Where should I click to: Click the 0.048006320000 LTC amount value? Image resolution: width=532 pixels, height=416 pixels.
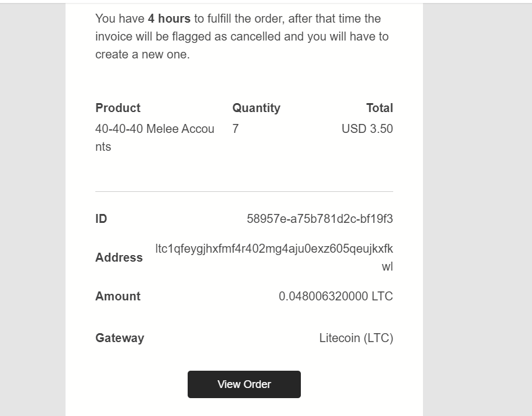(x=335, y=296)
